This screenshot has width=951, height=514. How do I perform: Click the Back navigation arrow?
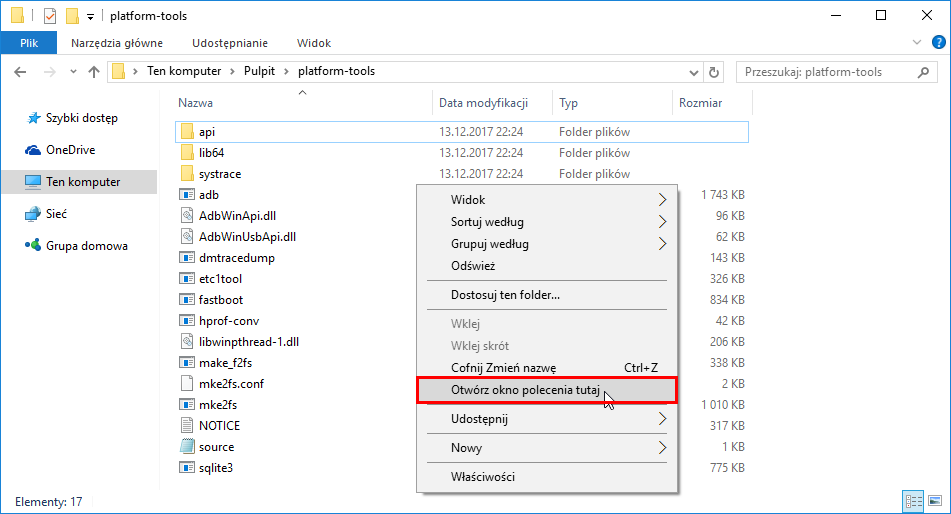click(x=21, y=72)
